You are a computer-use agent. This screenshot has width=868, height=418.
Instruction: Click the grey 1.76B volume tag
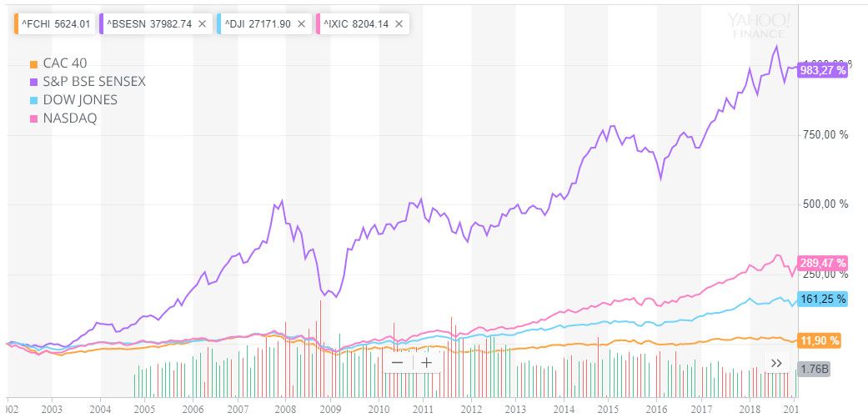point(815,370)
